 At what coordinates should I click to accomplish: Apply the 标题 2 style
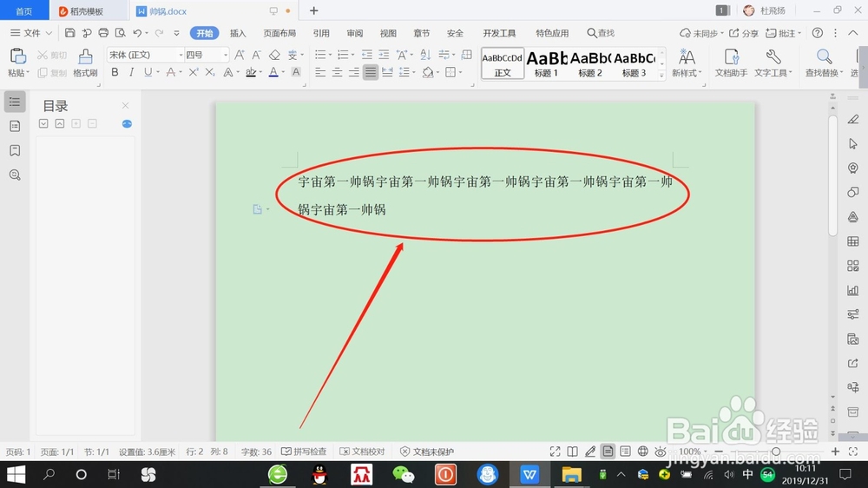tap(590, 63)
